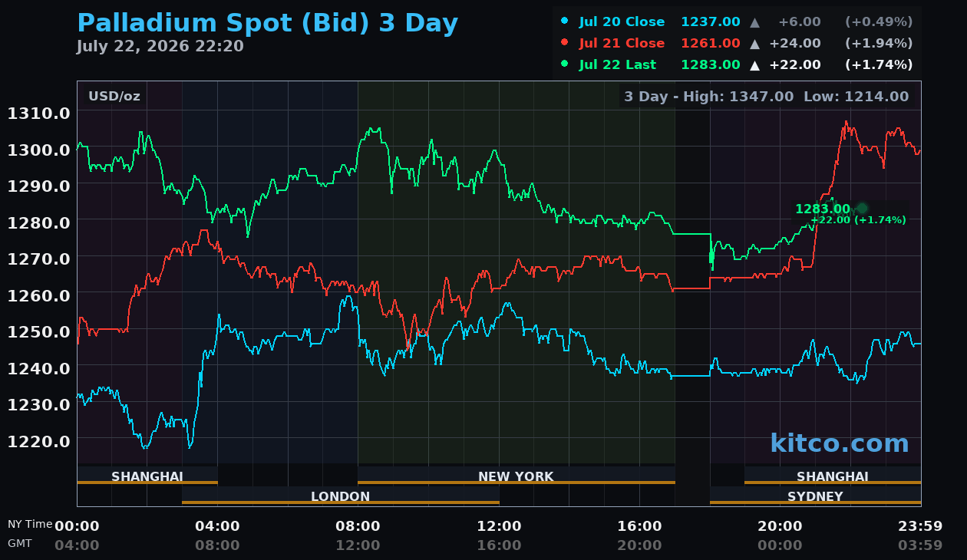Click the LONDON session bar
Screen dimensions: 967x560
click(x=341, y=496)
